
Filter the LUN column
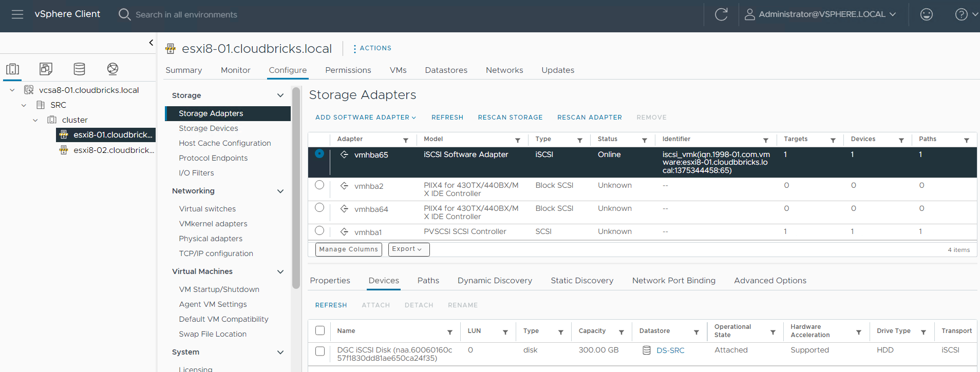tap(505, 332)
